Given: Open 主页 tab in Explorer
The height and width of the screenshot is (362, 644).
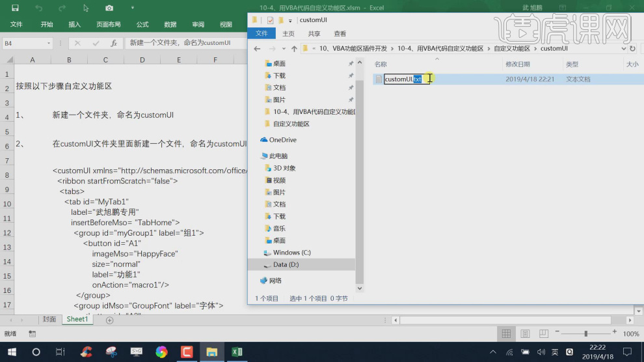Looking at the screenshot, I should [288, 34].
